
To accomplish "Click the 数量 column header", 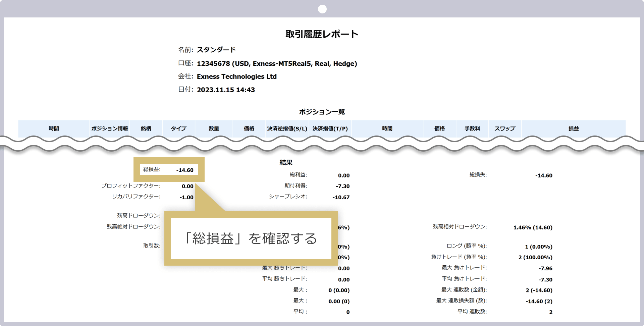I will [x=214, y=128].
